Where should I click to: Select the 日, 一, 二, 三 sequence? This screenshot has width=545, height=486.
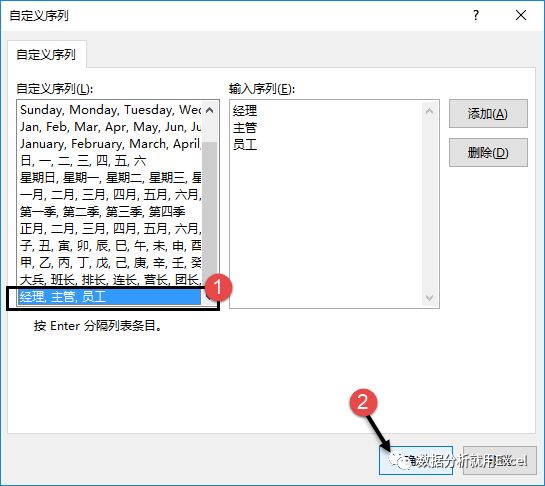click(110, 161)
